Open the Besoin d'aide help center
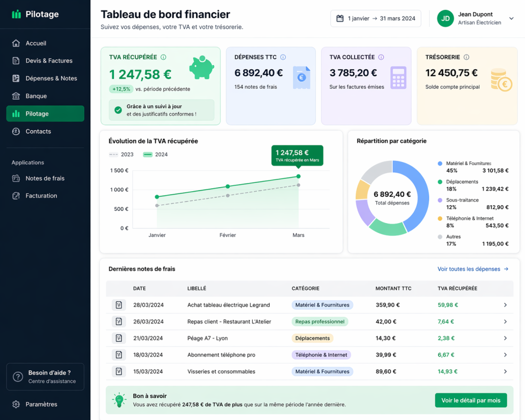The height and width of the screenshot is (420, 525). [x=45, y=377]
